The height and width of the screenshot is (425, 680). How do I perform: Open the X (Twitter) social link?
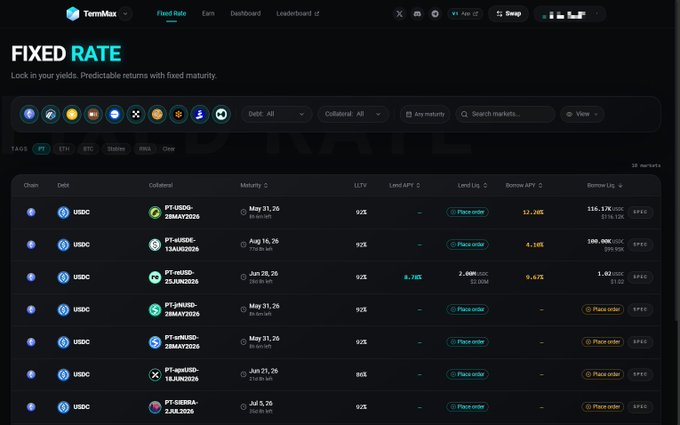tap(399, 14)
